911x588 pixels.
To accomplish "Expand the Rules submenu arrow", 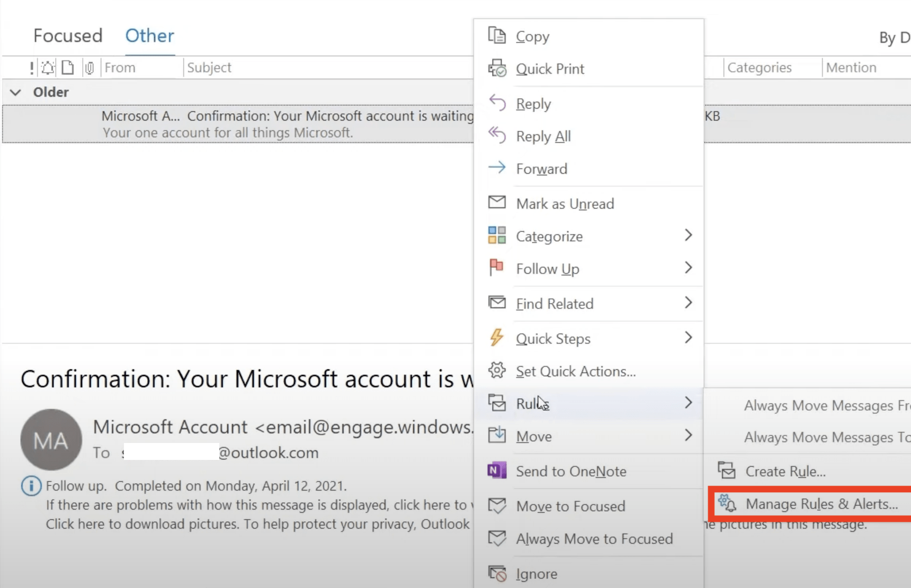I will tap(688, 403).
